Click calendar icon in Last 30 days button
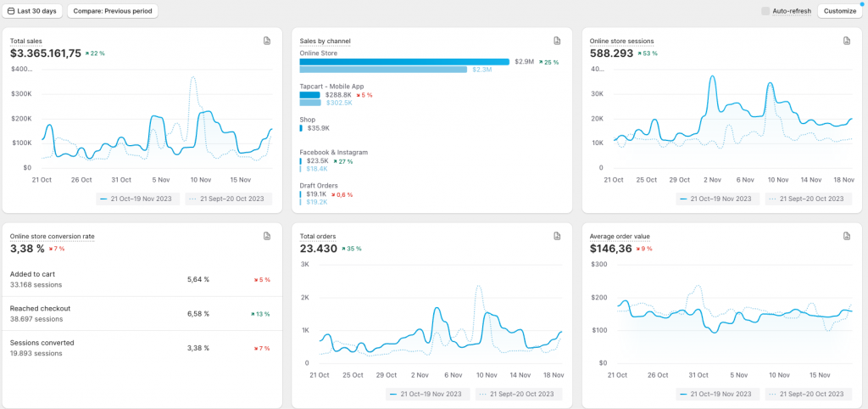This screenshot has height=409, width=868. [x=11, y=11]
